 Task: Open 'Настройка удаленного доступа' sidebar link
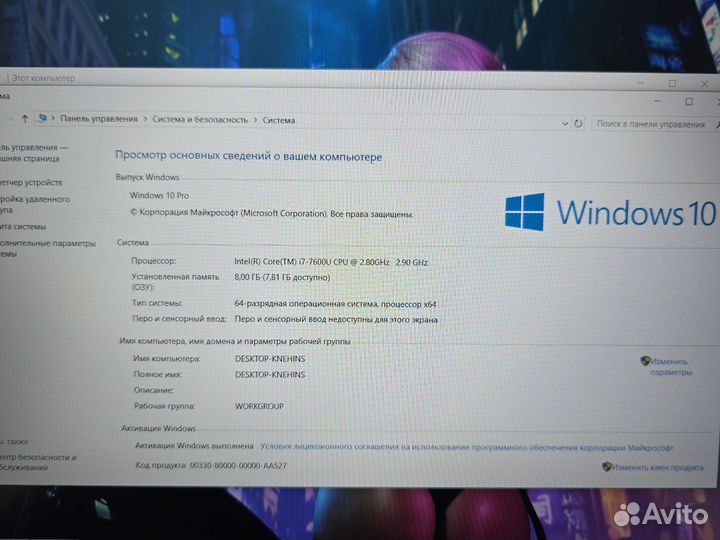tap(35, 204)
